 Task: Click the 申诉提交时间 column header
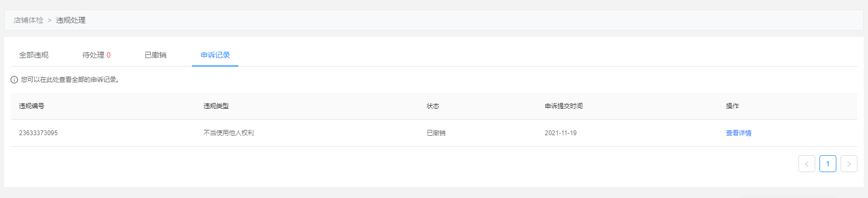pos(564,106)
